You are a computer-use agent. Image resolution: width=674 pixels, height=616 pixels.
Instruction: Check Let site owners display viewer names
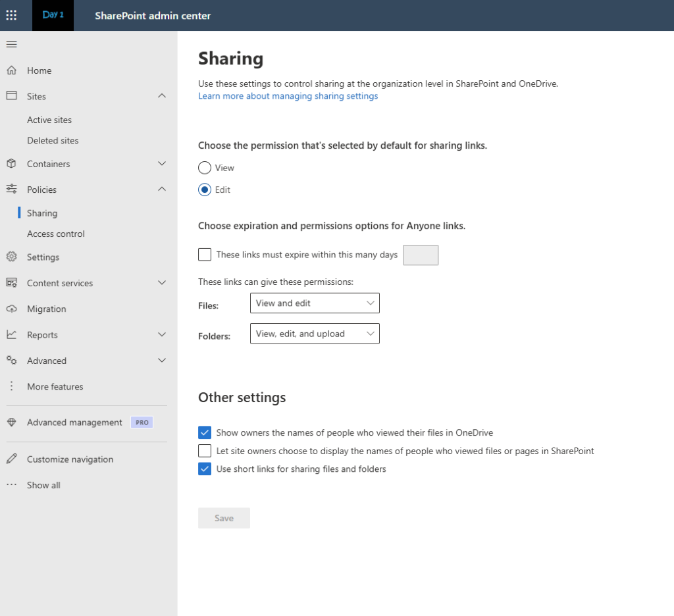(x=205, y=451)
